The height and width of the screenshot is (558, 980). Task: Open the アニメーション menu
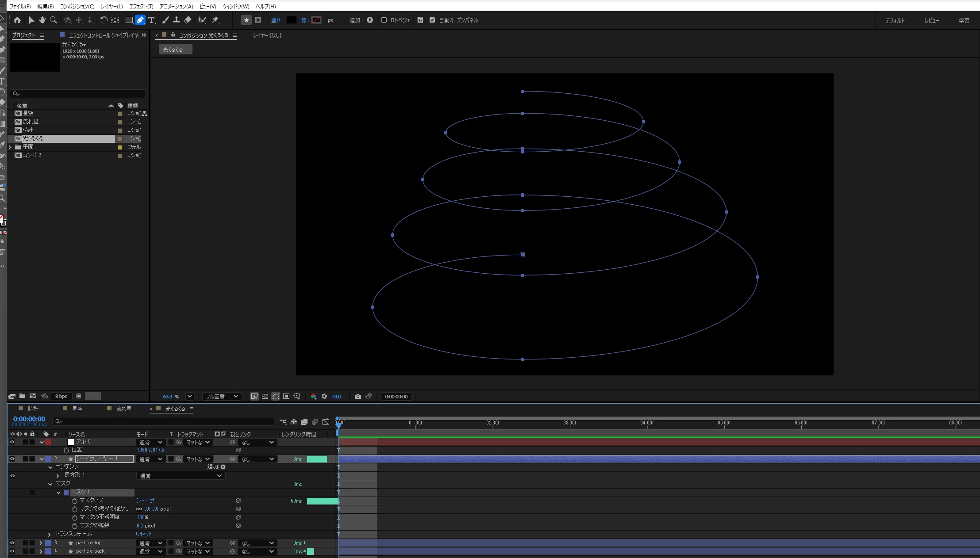[x=176, y=6]
